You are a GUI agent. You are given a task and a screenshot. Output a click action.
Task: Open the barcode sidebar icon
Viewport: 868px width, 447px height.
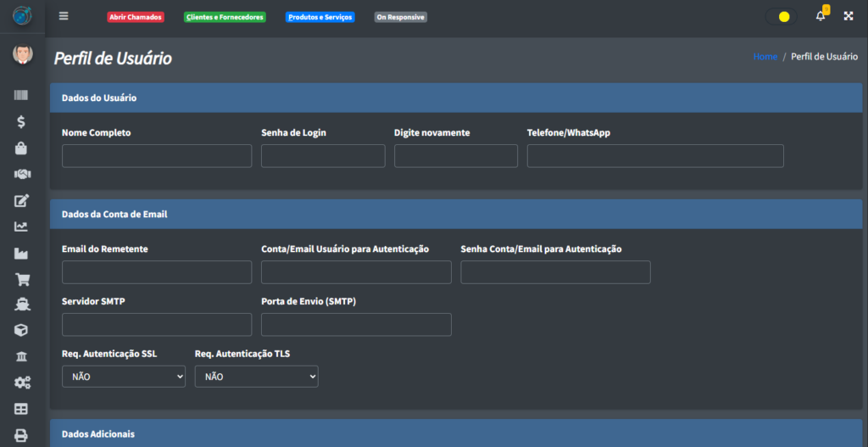tap(21, 96)
